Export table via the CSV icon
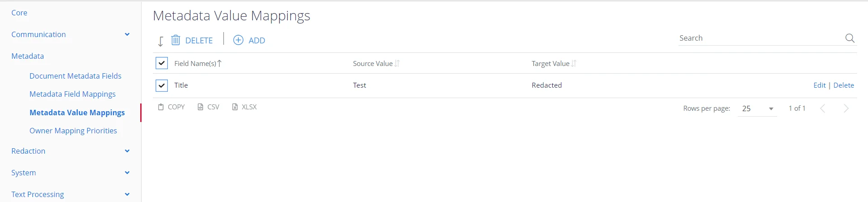Viewport: 868px width, 202px height. pos(200,107)
